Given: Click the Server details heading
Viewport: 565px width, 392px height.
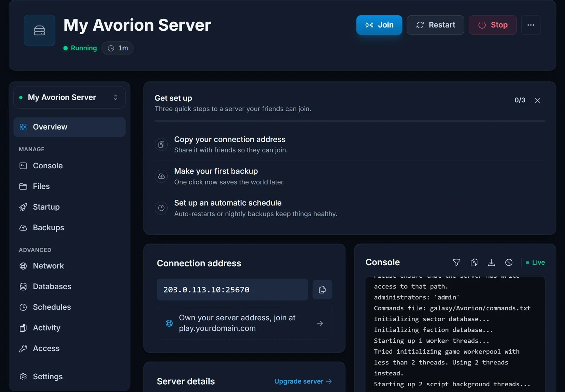Looking at the screenshot, I should (x=186, y=381).
